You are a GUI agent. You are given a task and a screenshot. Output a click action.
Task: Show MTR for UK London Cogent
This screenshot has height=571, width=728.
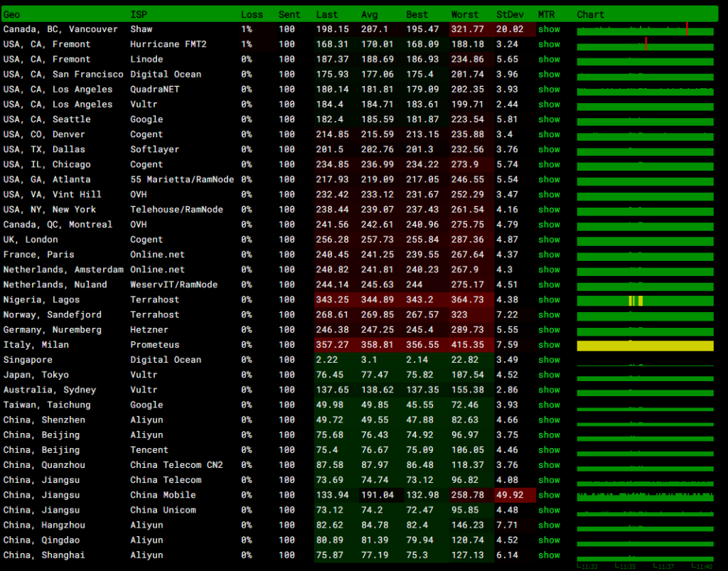tap(550, 240)
